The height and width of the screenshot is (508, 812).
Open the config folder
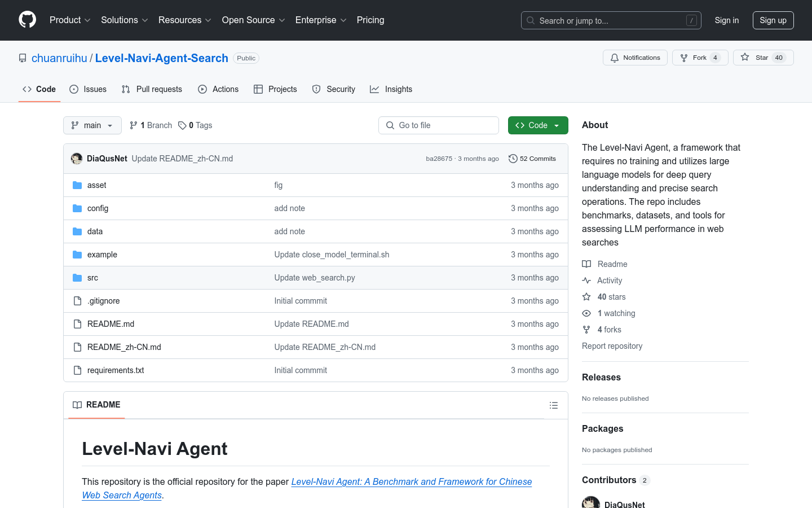pos(98,208)
